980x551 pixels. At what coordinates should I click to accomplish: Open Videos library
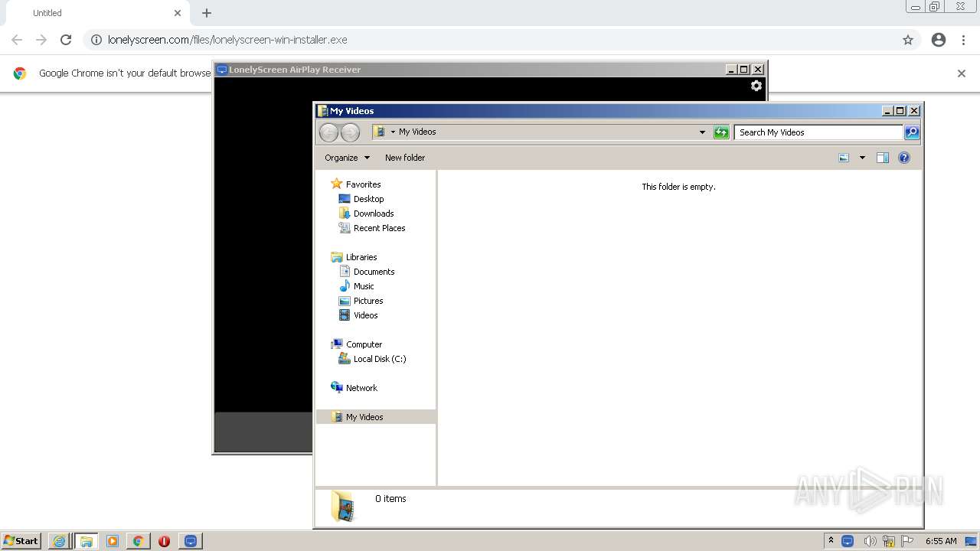[x=365, y=315]
